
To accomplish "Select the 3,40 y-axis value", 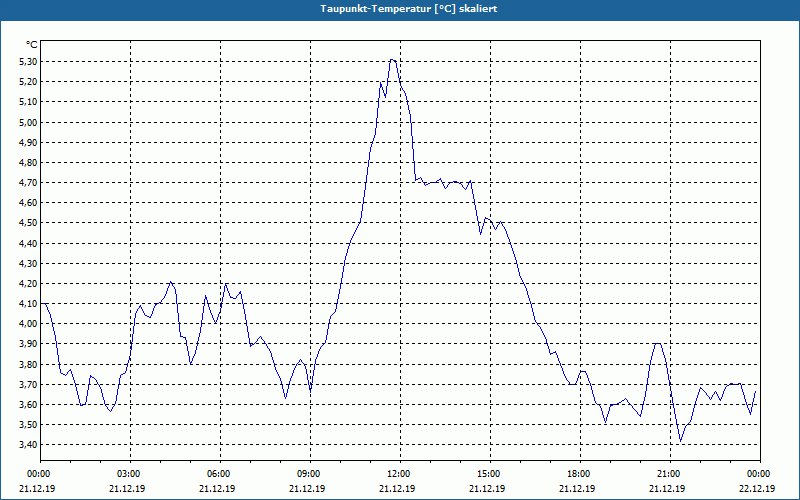I will [29, 445].
